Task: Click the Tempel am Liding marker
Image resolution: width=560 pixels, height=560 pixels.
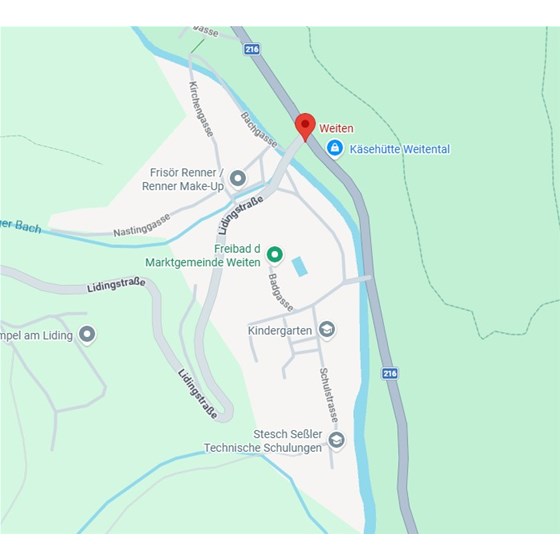Action: point(87,335)
